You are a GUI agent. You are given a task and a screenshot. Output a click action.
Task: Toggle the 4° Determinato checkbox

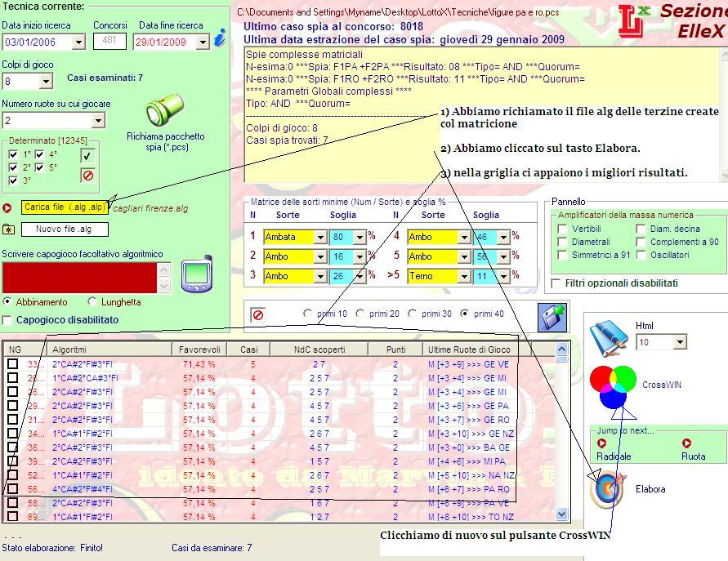point(39,154)
